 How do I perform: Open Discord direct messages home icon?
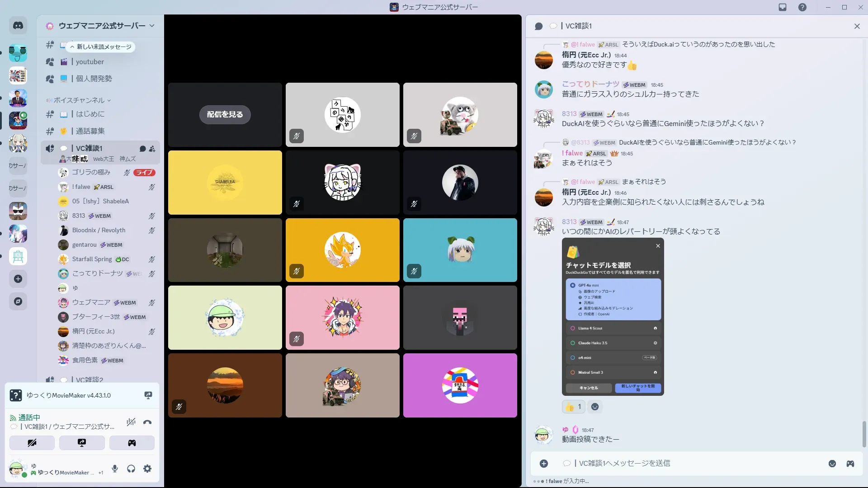click(x=18, y=26)
